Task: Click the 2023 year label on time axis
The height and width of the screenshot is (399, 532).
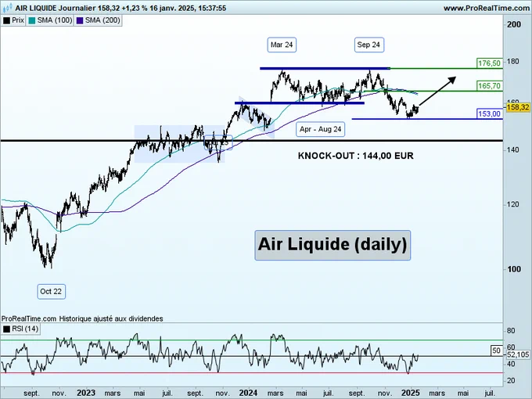Action: tap(86, 393)
